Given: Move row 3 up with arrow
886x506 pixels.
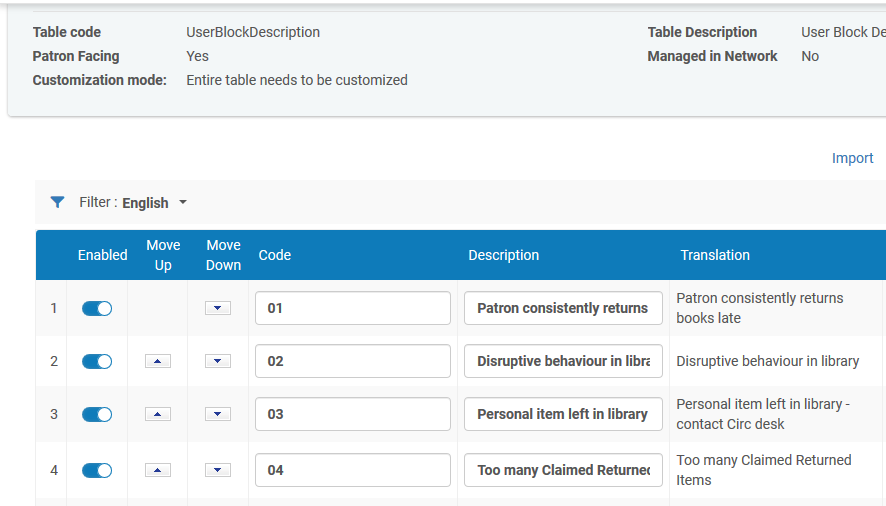Looking at the screenshot, I should click(158, 414).
